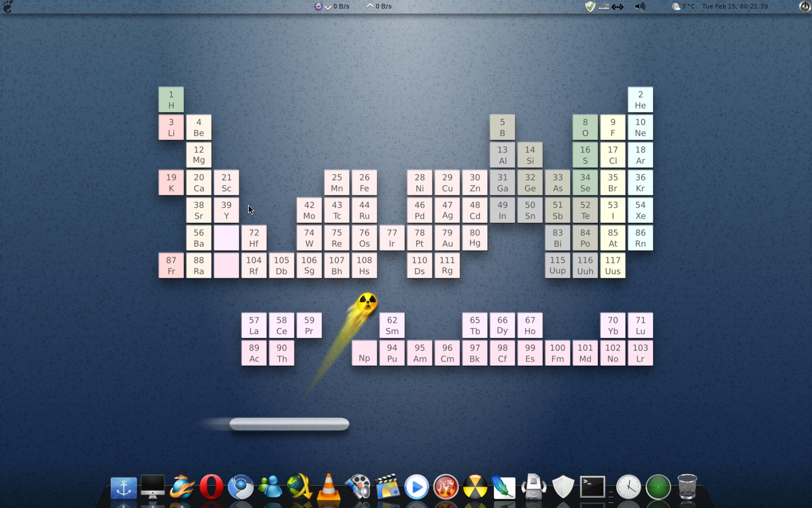The image size is (812, 508).
Task: Open the Chromium browser dock icon
Action: click(241, 487)
